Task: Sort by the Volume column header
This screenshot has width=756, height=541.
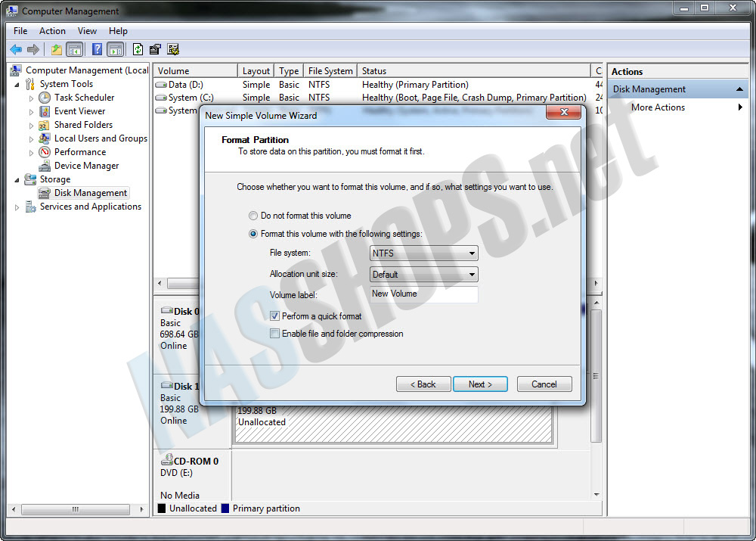Action: tap(195, 71)
